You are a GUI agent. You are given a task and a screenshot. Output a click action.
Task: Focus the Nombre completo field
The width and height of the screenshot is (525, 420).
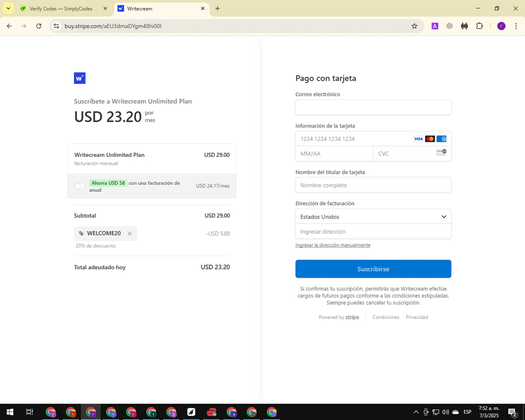(x=373, y=185)
